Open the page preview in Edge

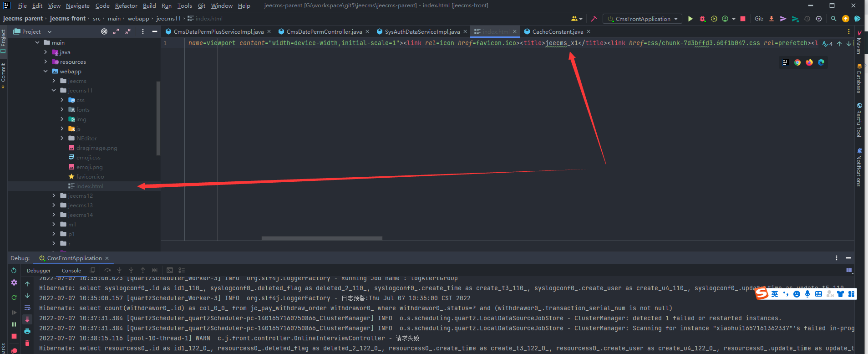tap(821, 62)
